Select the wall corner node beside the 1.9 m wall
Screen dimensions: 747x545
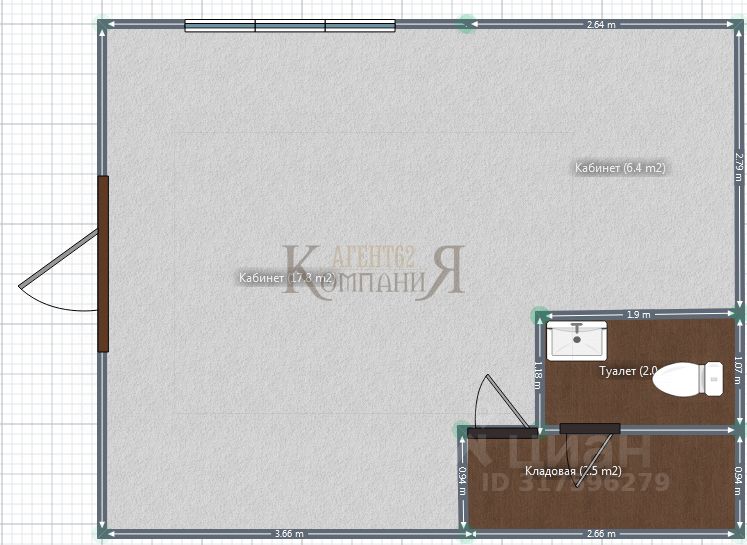click(540, 315)
